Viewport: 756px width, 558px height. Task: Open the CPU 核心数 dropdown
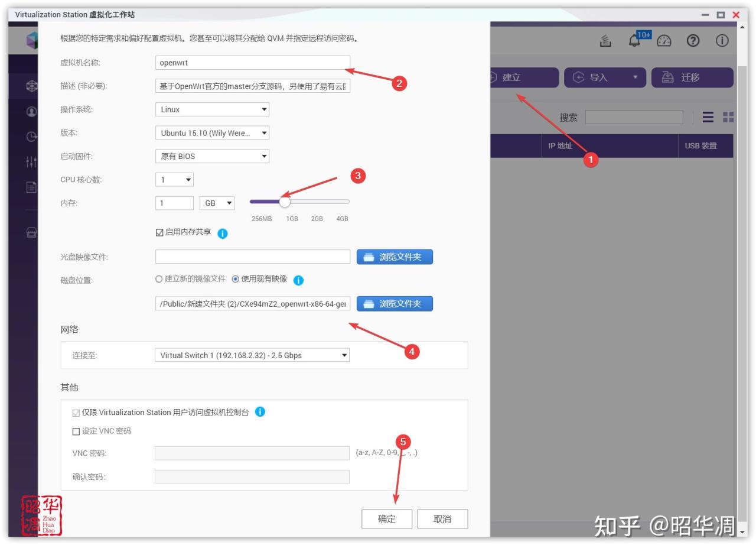coord(174,180)
